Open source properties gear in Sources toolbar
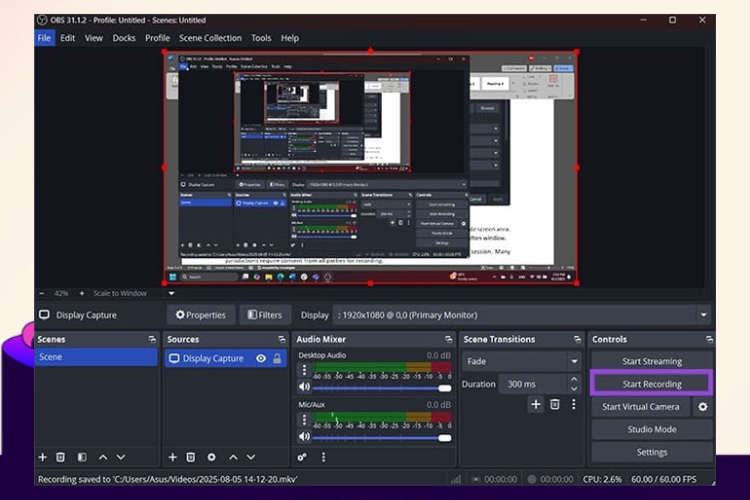Screen dimensions: 750x500 [211, 457]
